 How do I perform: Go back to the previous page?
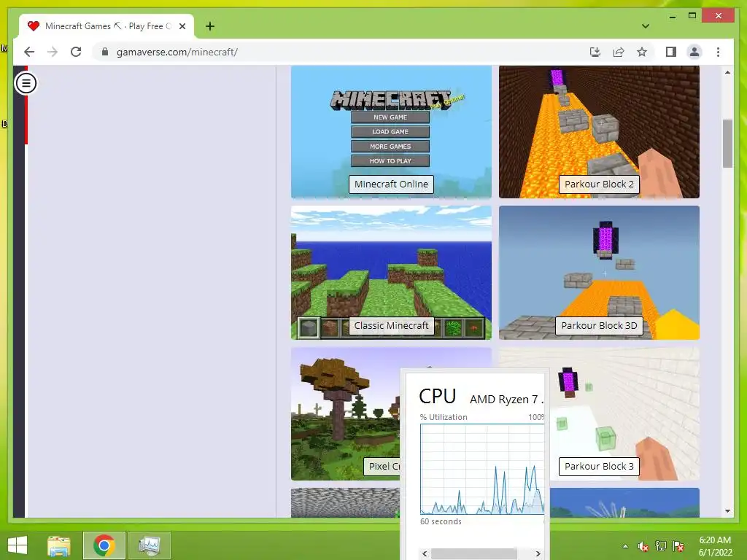click(x=29, y=52)
